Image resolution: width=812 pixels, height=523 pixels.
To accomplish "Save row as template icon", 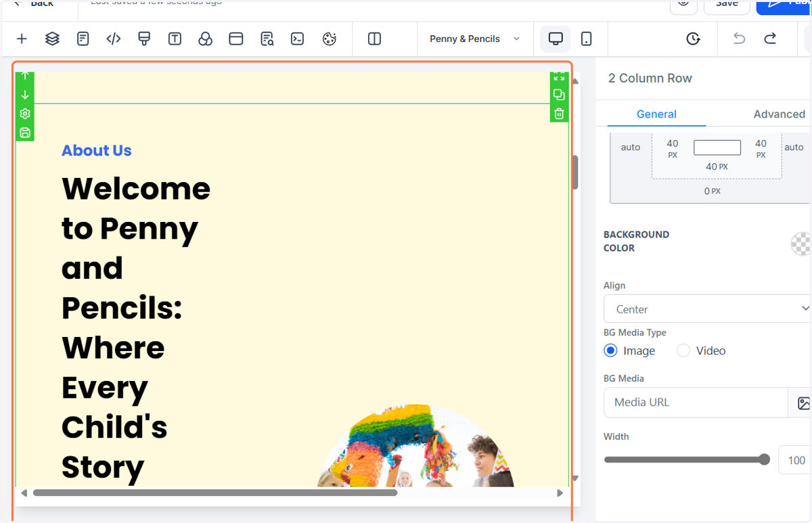I will pos(25,133).
